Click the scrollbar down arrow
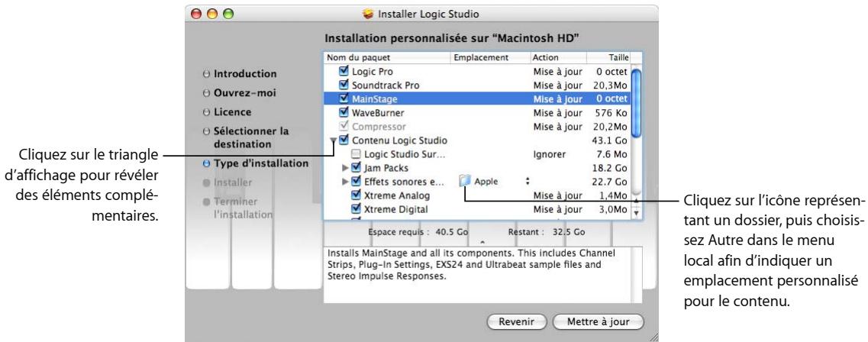This screenshot has height=342, width=868. click(x=636, y=212)
